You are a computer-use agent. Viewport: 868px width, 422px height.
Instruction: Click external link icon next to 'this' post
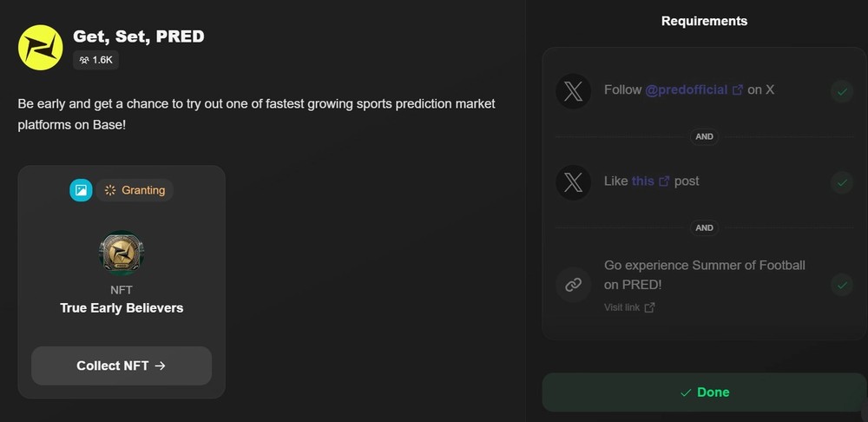pos(664,181)
